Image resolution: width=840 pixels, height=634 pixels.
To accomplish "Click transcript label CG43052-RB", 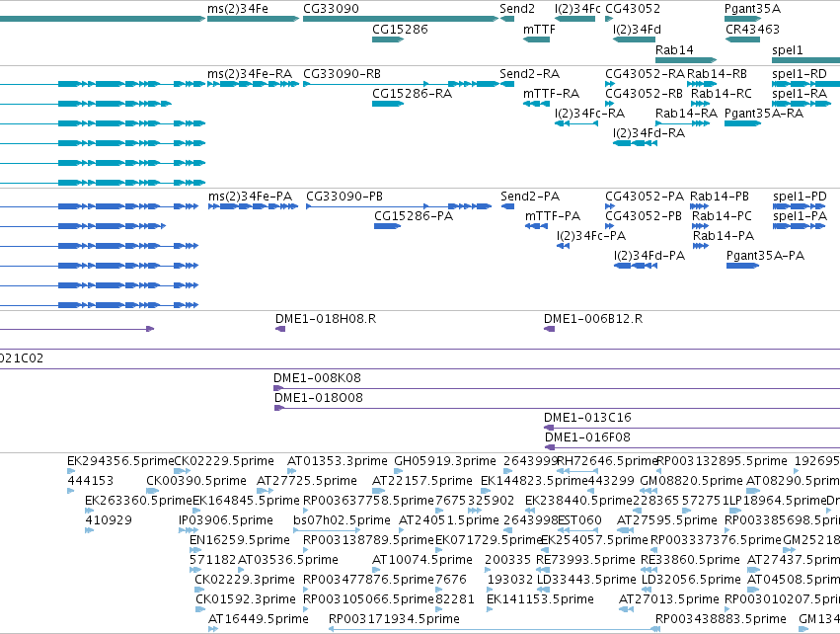I will [x=644, y=93].
